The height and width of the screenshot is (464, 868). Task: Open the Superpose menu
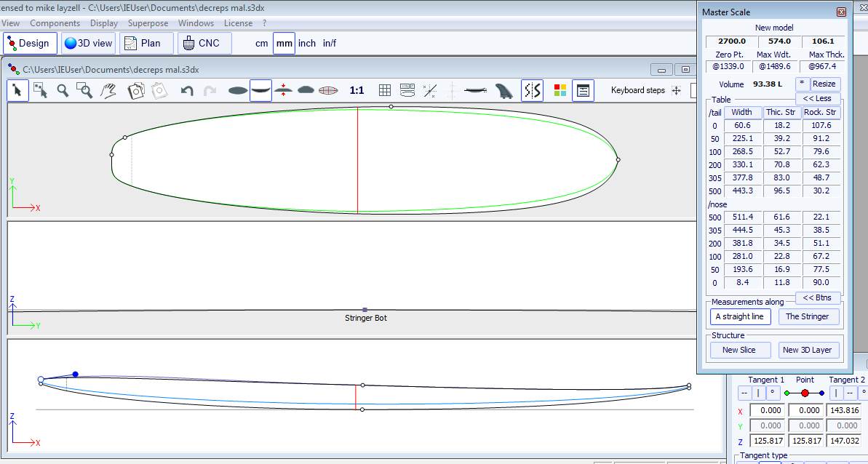[x=148, y=23]
